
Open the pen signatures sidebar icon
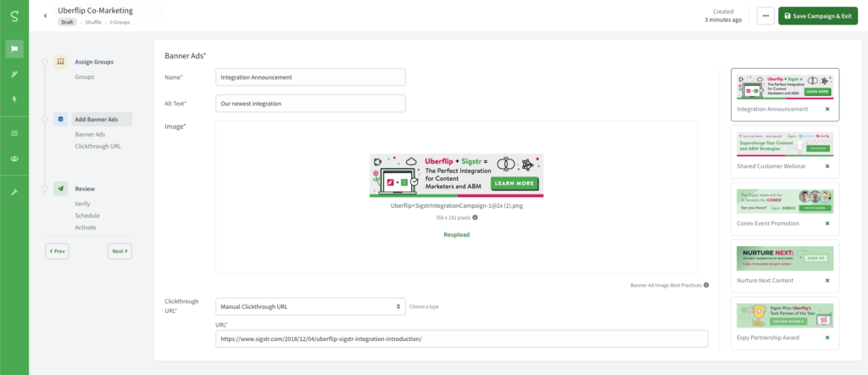pyautogui.click(x=14, y=74)
